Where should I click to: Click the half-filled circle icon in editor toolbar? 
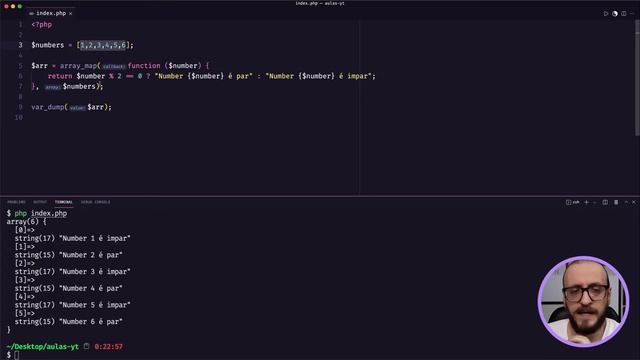[615, 13]
